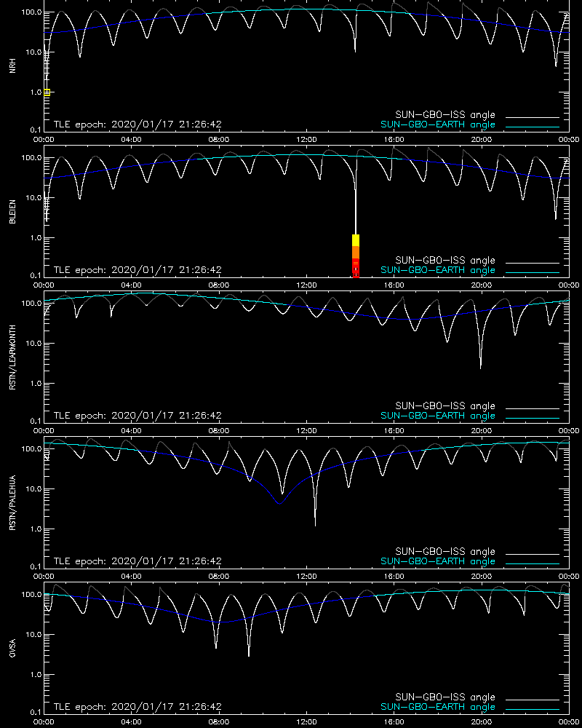Click SUN-GBO-ISS angle legend in RSTN/LEARMONTH panel
Viewport: 582px width, 728px height.
click(445, 405)
